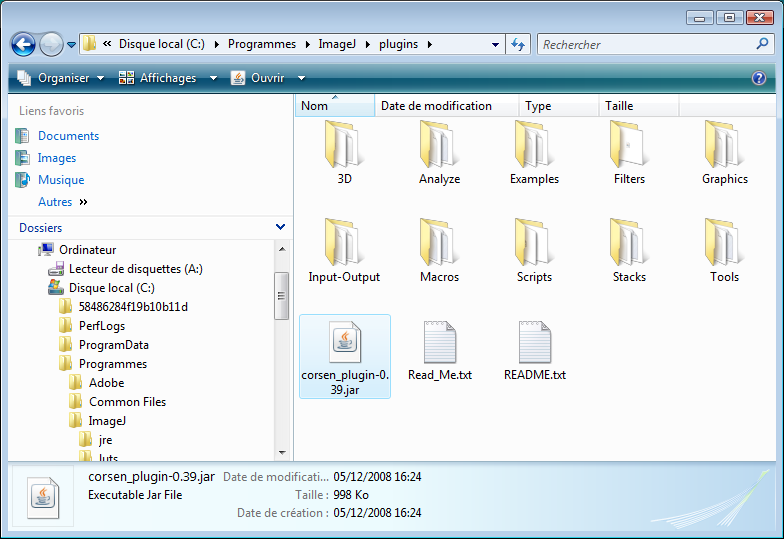Open the address bar history dropdown
The image size is (784, 539).
(495, 44)
